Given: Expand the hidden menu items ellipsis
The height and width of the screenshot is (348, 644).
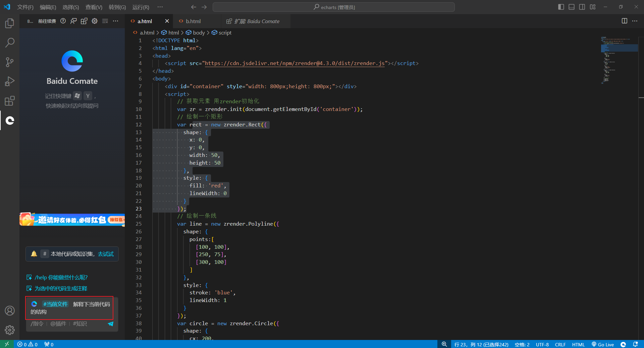Looking at the screenshot, I should coord(160,7).
